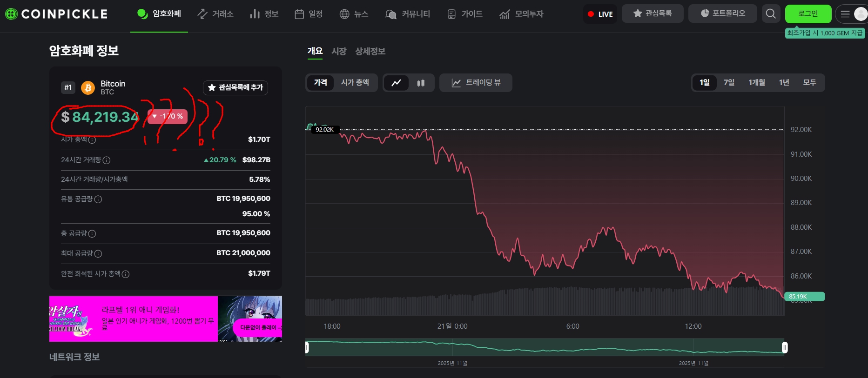Select the 1개월 time range
This screenshot has width=868, height=378.
click(x=757, y=83)
